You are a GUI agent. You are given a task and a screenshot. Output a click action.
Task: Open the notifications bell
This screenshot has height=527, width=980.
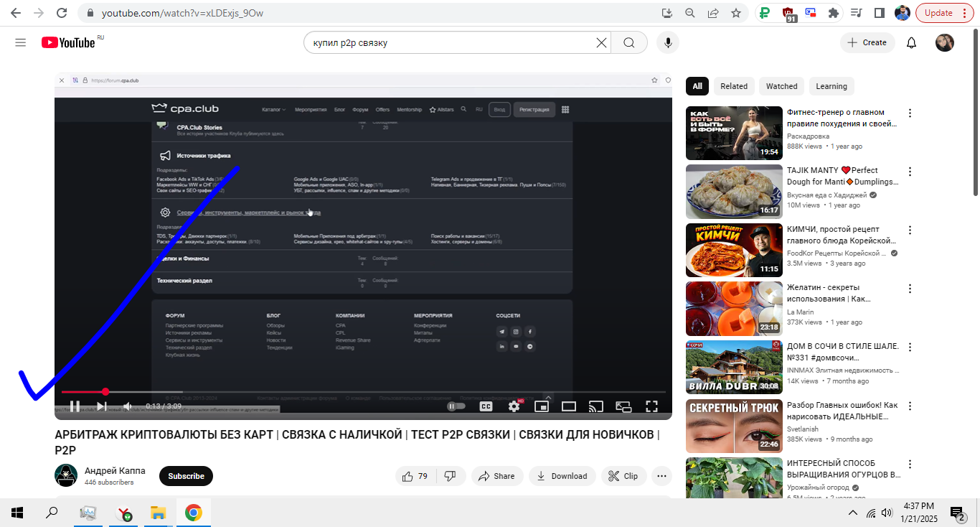(911, 42)
